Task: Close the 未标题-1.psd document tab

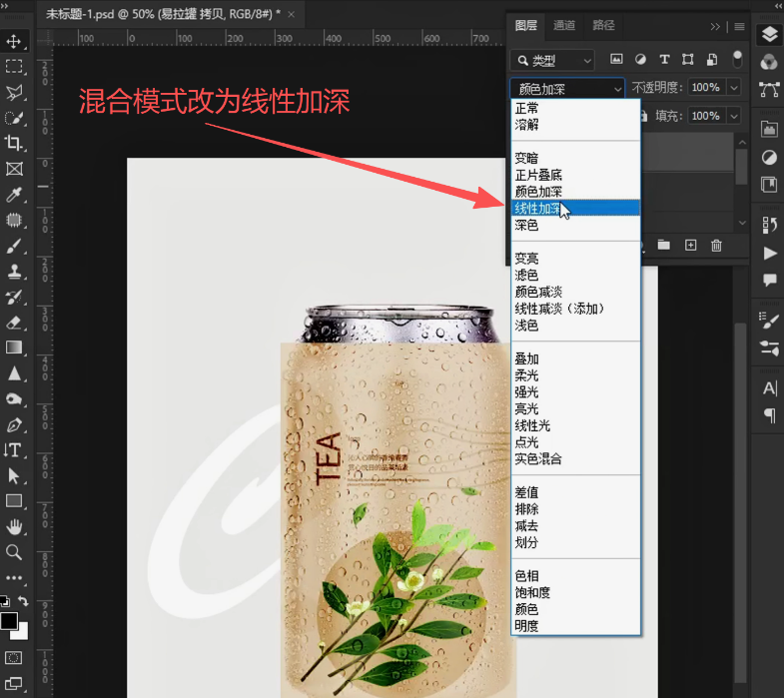Action: click(x=291, y=14)
